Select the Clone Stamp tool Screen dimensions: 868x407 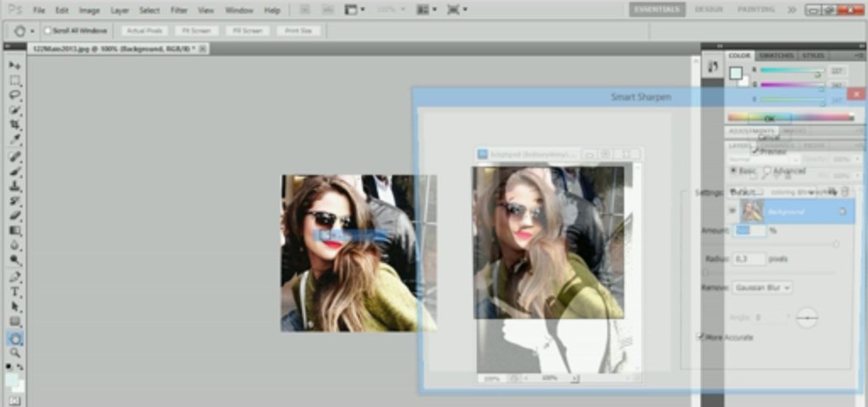point(15,186)
